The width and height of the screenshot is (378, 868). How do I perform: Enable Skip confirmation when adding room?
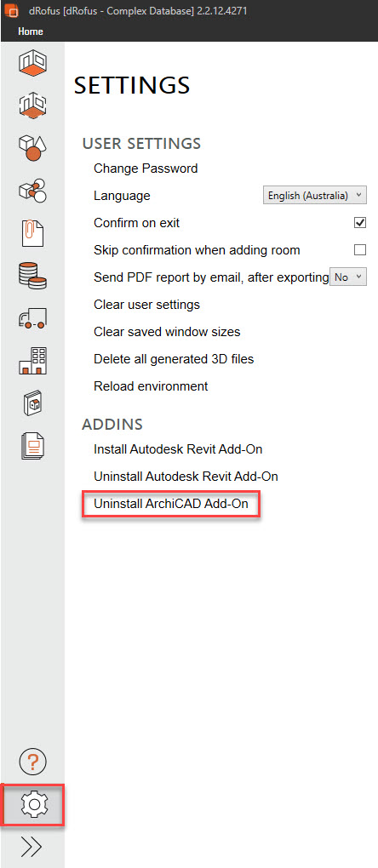[x=360, y=249]
